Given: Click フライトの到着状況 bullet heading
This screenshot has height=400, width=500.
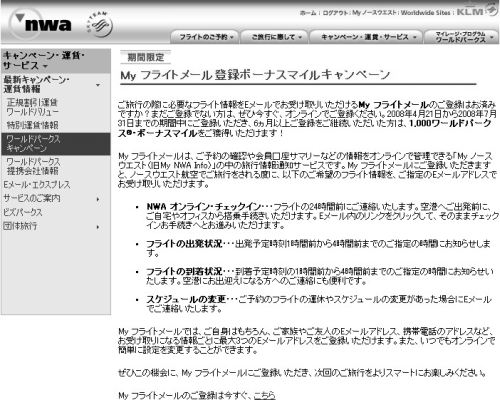Looking at the screenshot, I should pyautogui.click(x=184, y=272).
